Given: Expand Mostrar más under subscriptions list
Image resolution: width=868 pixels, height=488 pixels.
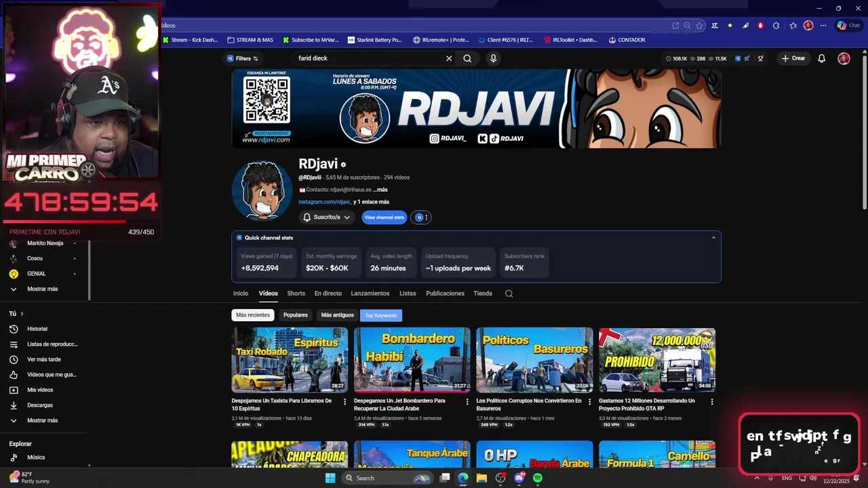Looking at the screenshot, I should (43, 289).
